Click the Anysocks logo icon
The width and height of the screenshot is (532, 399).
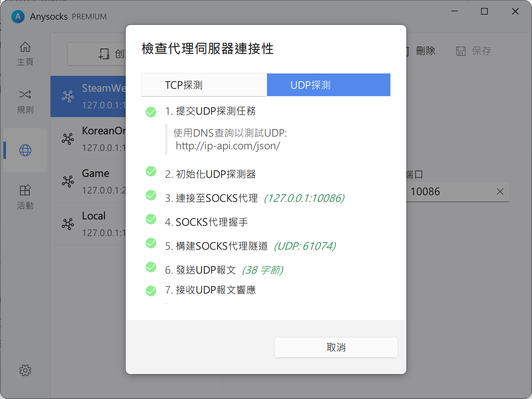18,16
